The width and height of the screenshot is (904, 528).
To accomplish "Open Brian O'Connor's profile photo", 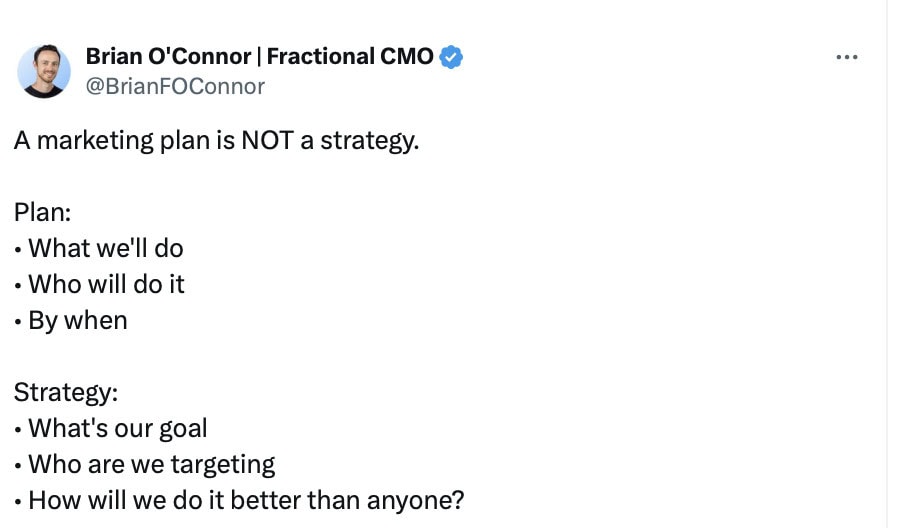I will [44, 71].
